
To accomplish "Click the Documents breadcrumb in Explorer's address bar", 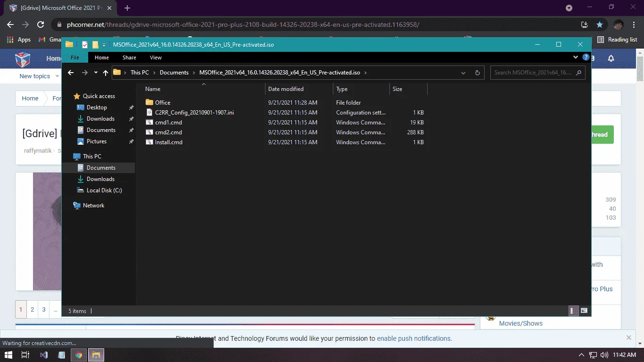I will click(x=174, y=73).
